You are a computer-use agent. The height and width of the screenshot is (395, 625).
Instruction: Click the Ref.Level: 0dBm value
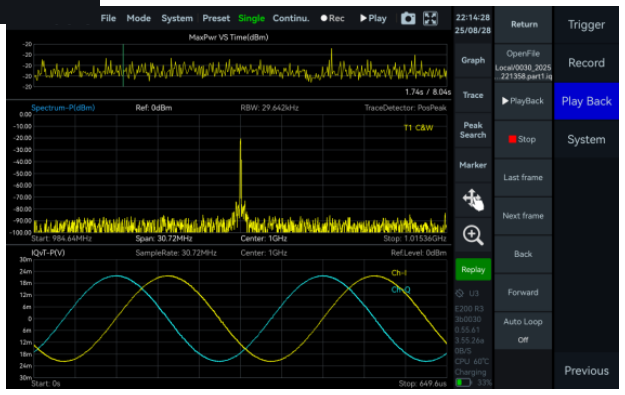pos(419,253)
